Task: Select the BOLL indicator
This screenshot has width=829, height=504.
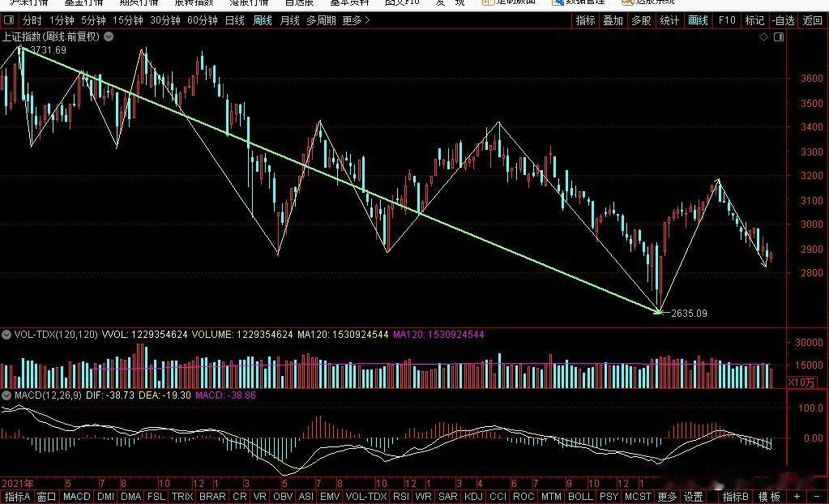Action: point(580,497)
